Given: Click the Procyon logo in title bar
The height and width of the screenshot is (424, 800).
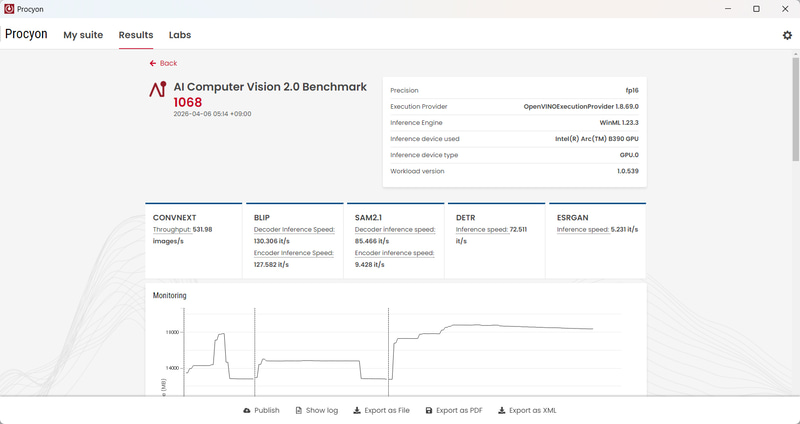Looking at the screenshot, I should pos(9,9).
